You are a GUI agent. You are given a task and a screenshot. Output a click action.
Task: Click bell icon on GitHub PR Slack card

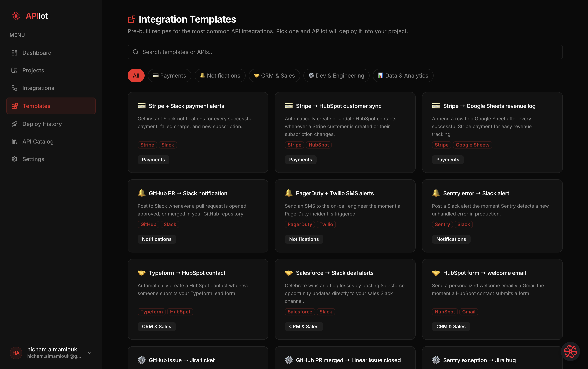point(141,193)
